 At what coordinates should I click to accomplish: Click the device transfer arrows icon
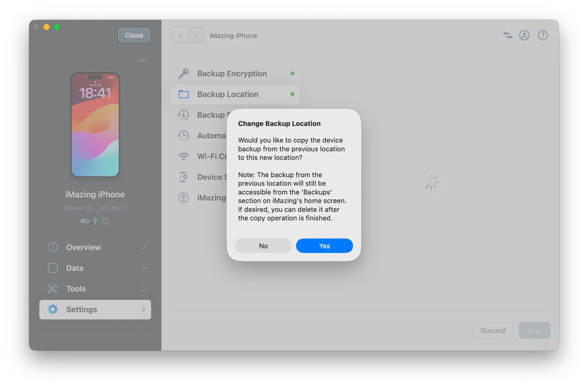(x=507, y=35)
